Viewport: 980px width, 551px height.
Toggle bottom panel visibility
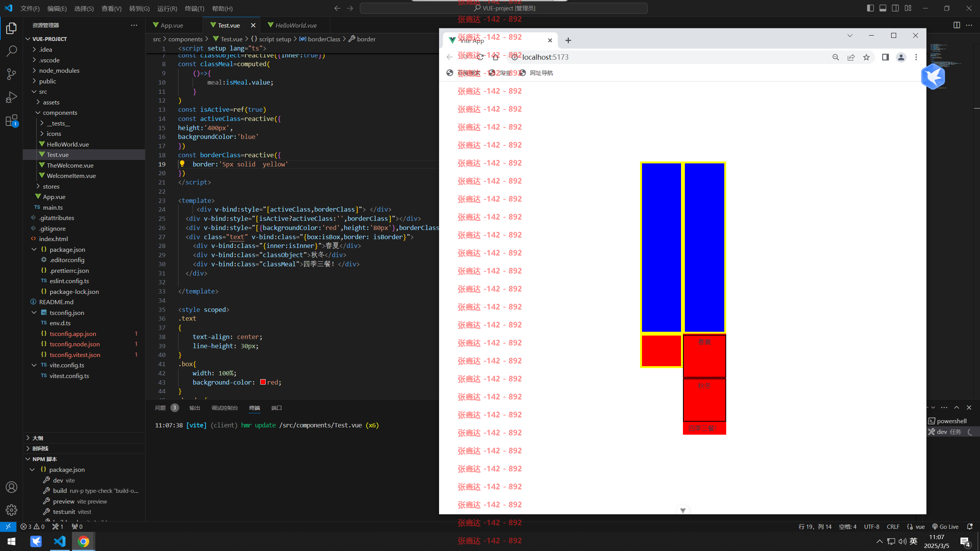point(883,8)
